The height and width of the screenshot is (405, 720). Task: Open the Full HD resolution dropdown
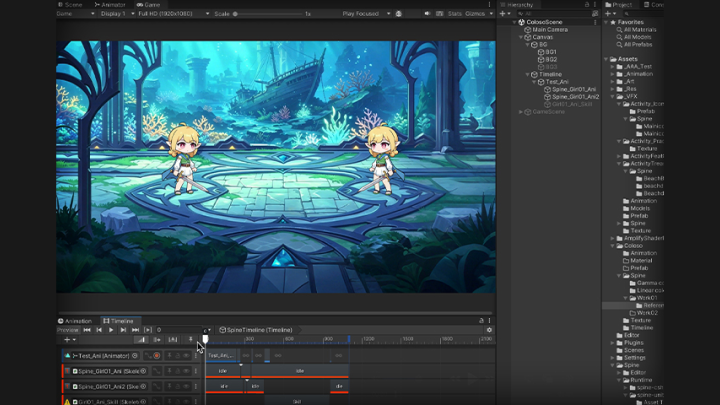174,14
